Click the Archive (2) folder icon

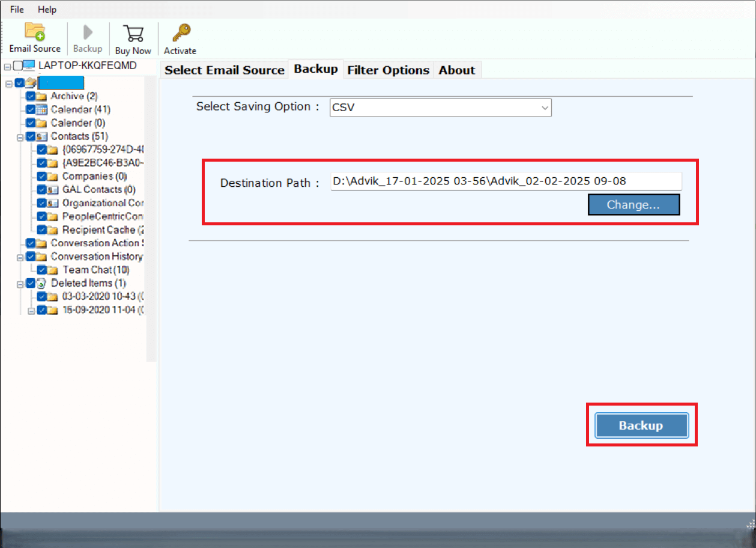point(41,96)
